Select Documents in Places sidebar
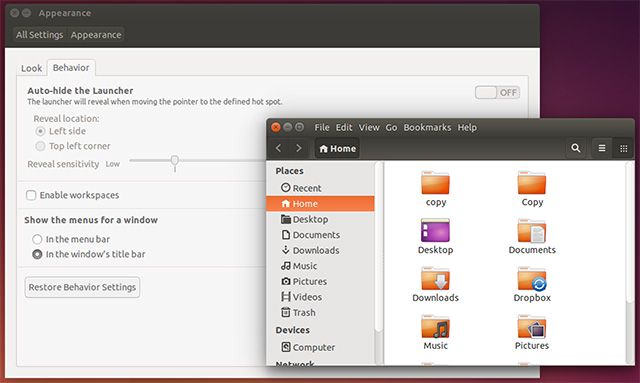 [x=320, y=235]
